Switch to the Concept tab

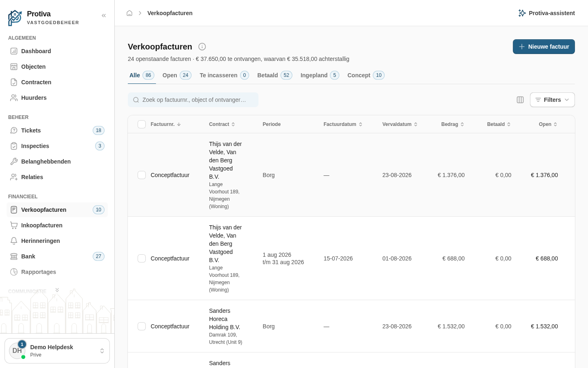[365, 75]
